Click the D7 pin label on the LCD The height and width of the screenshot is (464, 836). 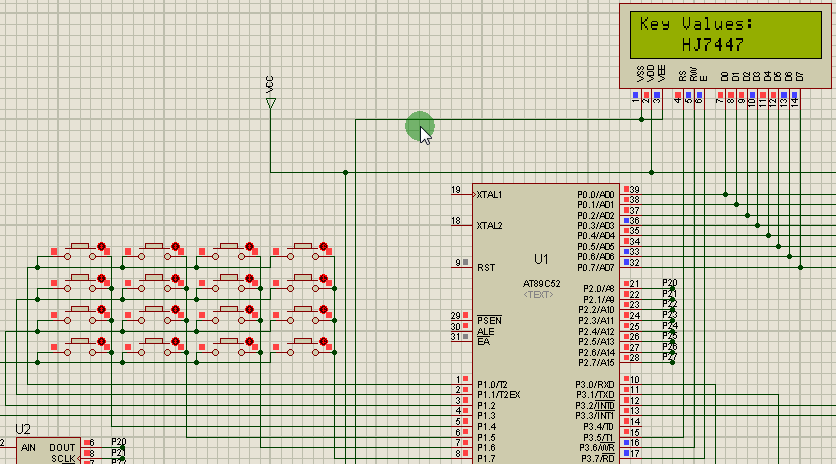[799, 76]
